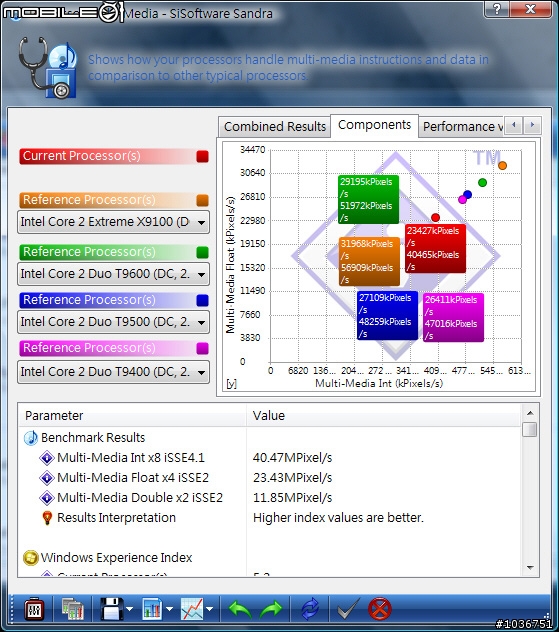Viewport: 559px width, 632px height.
Task: Click the blue refresh arrows icon
Action: [x=310, y=609]
